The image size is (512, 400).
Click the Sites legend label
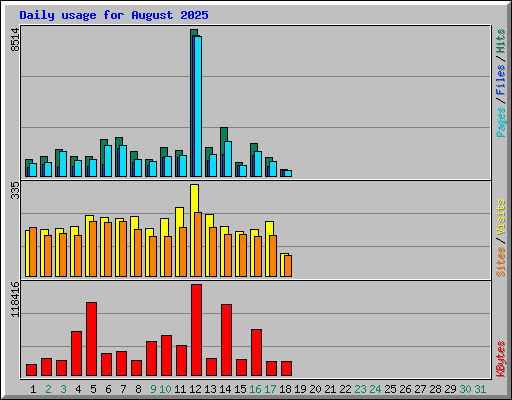[500, 262]
